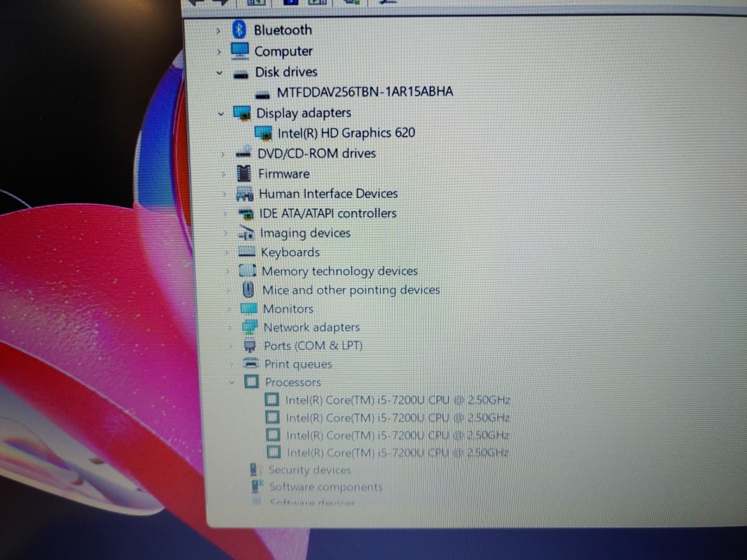The height and width of the screenshot is (560, 747).
Task: Click the Imaging devices icon
Action: pos(246,233)
